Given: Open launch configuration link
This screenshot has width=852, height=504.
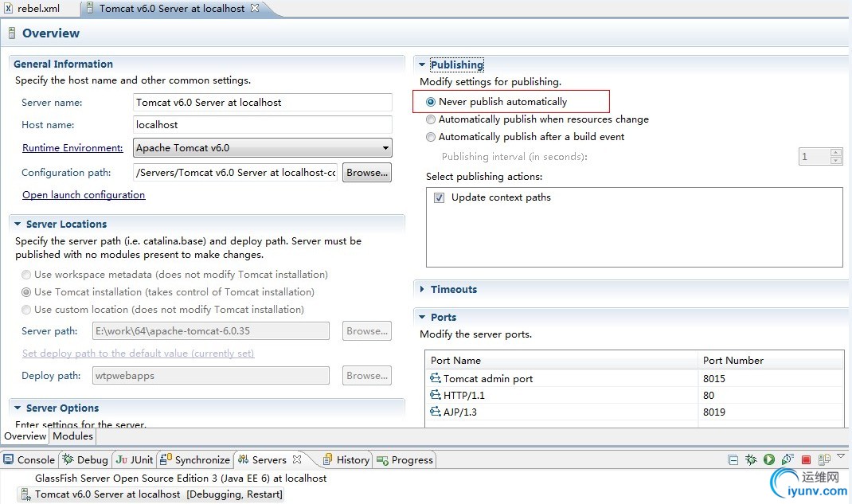Looking at the screenshot, I should tap(84, 195).
